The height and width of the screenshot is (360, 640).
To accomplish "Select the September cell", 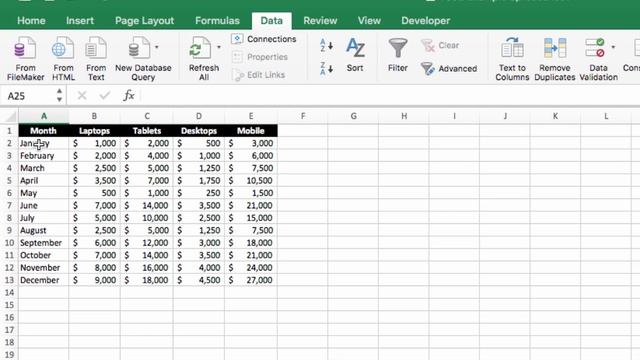I will pos(43,243).
